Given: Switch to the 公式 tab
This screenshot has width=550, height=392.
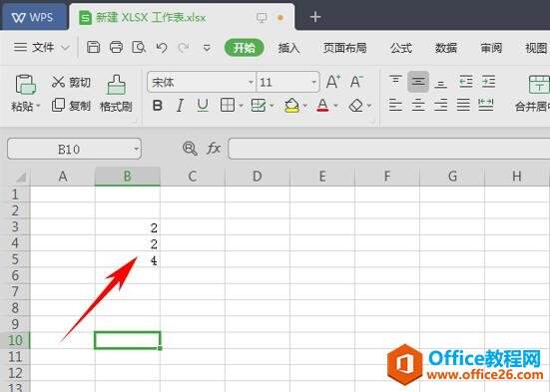Looking at the screenshot, I should pos(401,48).
